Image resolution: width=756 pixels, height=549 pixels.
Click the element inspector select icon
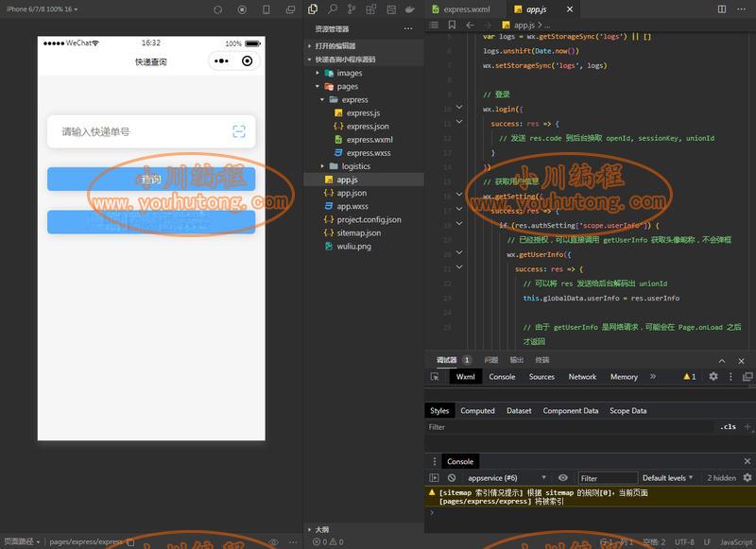(435, 377)
